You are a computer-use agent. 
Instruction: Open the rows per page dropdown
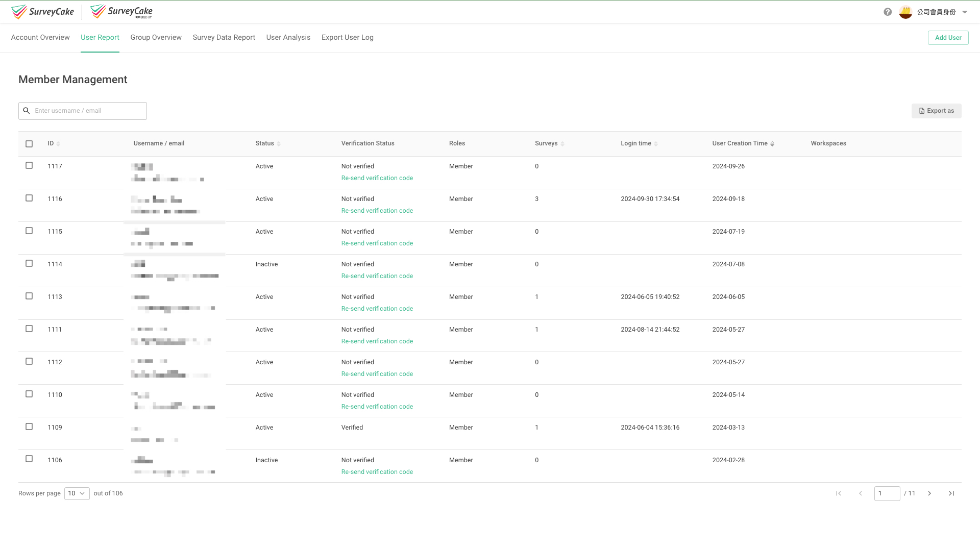coord(77,493)
